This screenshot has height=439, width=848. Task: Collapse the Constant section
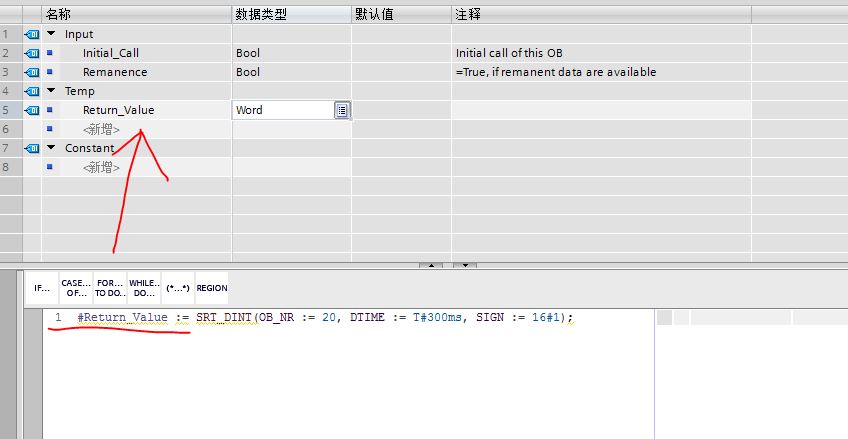coord(52,148)
